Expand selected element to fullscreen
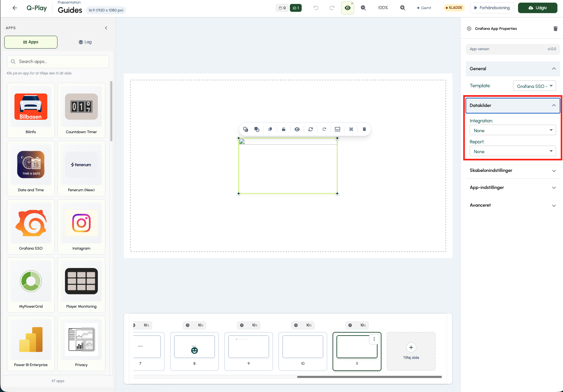 click(351, 129)
